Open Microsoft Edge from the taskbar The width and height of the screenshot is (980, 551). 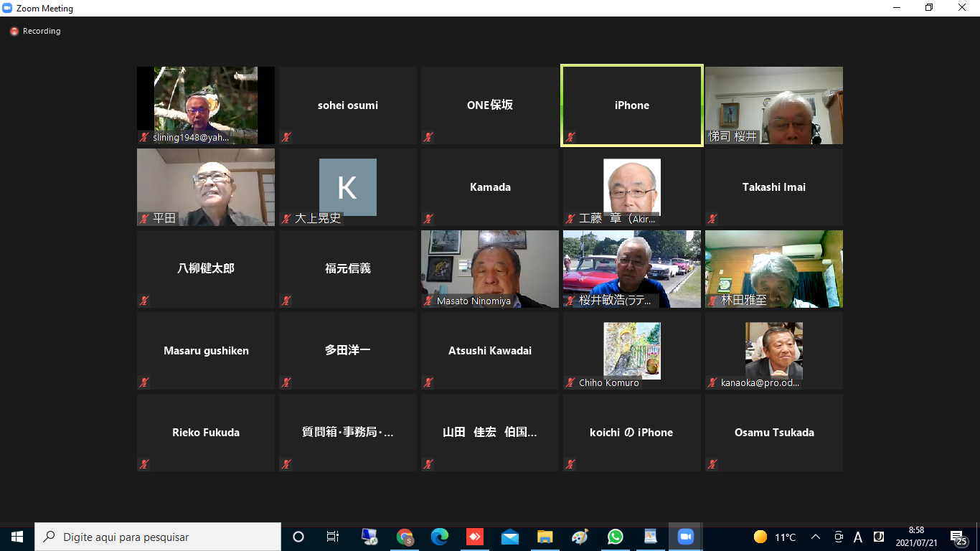coord(440,537)
